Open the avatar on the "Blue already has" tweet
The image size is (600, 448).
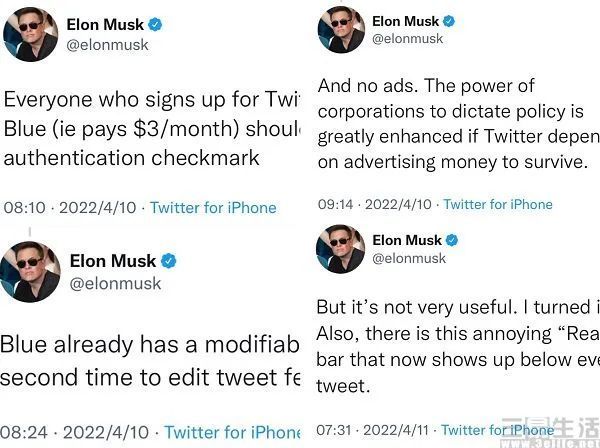click(30, 274)
